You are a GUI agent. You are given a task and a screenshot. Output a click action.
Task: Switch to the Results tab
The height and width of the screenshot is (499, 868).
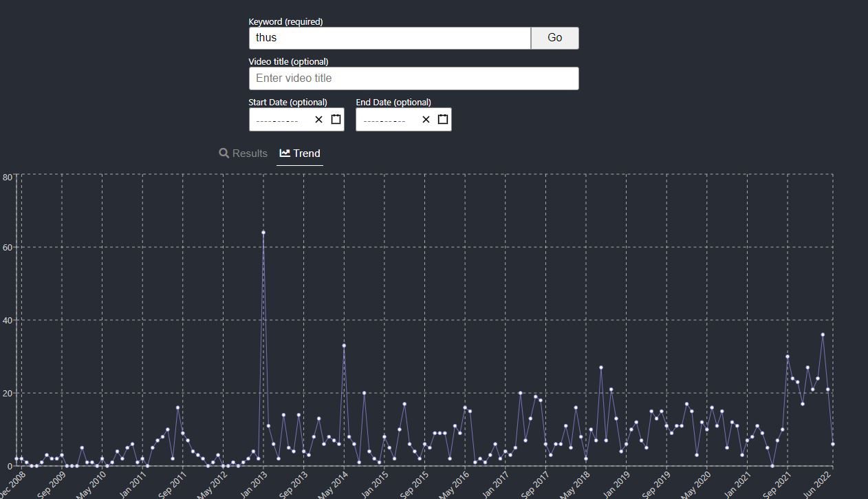(x=243, y=153)
